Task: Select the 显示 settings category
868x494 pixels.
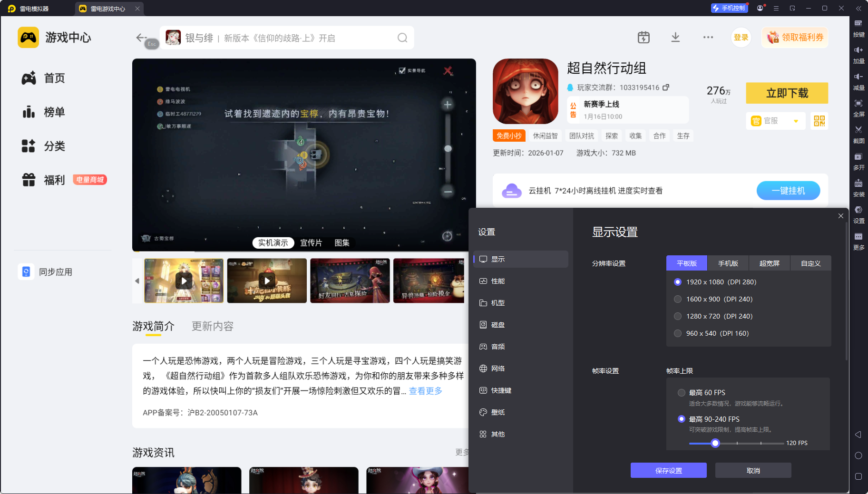Action: pos(521,259)
